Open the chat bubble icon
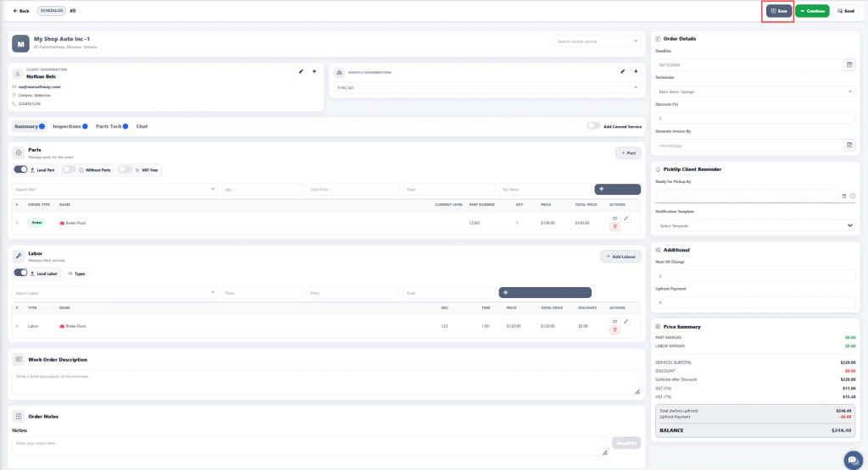 tap(852, 458)
